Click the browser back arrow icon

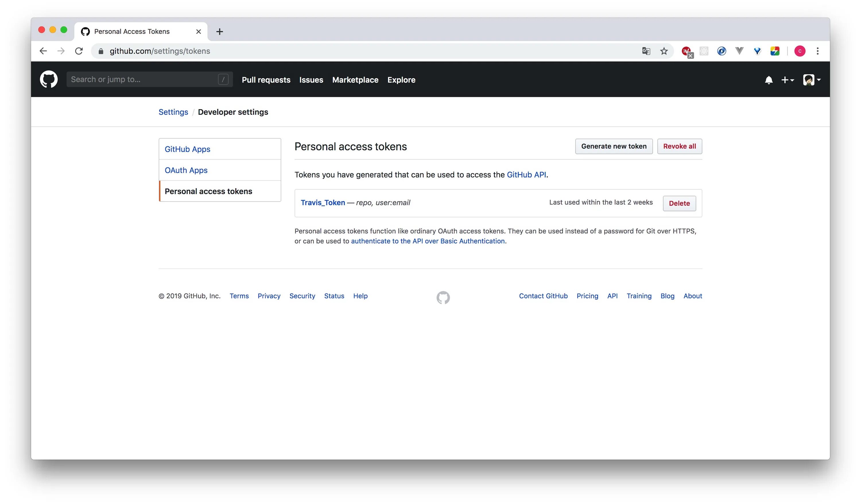[42, 51]
